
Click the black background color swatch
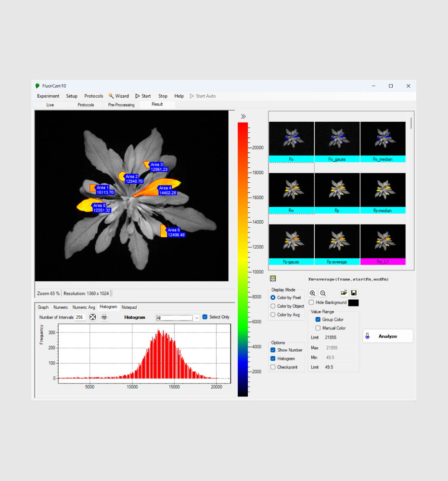tap(353, 303)
